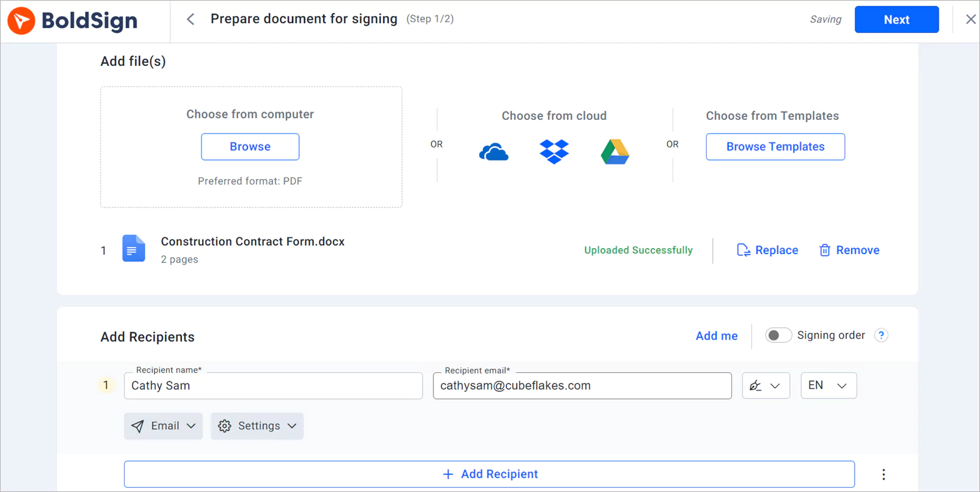Screen dimensions: 980x492
Task: Open the signer role dropdown
Action: point(766,386)
